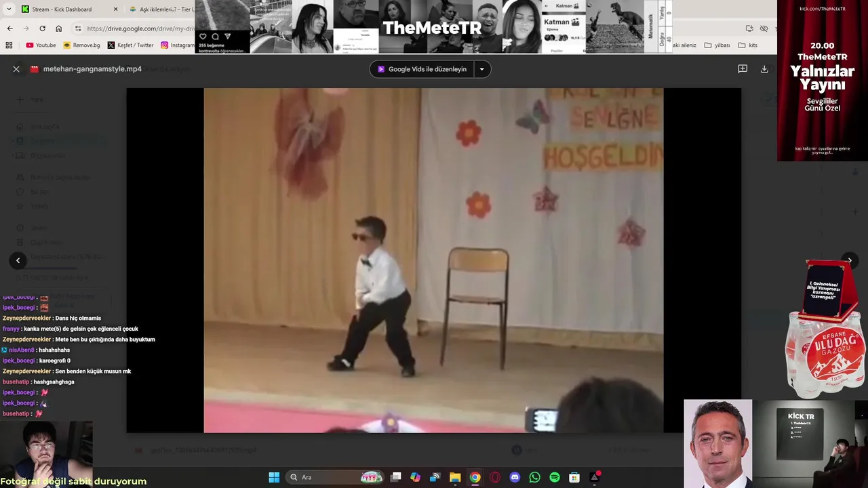Open the Windows Start menu
Viewport: 868px width, 488px height.
[x=274, y=477]
